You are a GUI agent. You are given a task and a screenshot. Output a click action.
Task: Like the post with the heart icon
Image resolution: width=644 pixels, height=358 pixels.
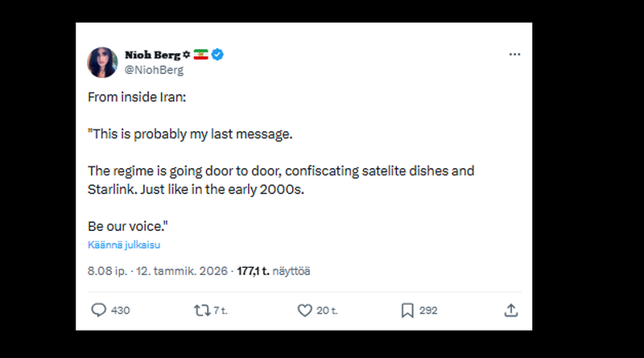click(305, 311)
